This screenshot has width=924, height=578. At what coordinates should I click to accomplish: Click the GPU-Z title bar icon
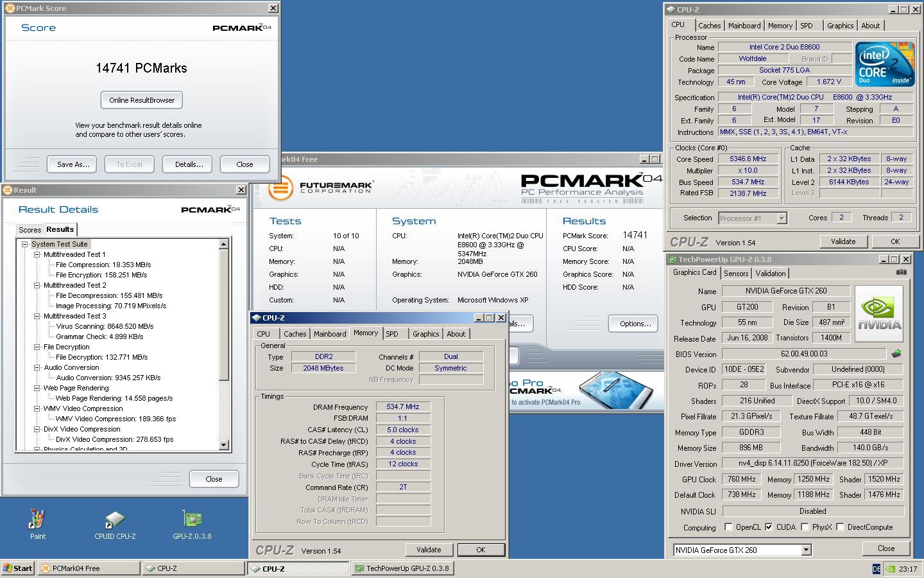pyautogui.click(x=672, y=259)
